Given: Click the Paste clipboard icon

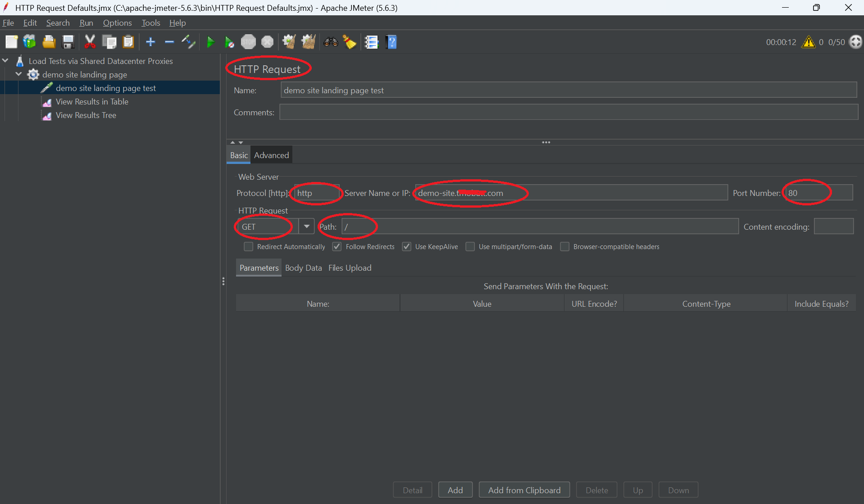Looking at the screenshot, I should click(128, 42).
